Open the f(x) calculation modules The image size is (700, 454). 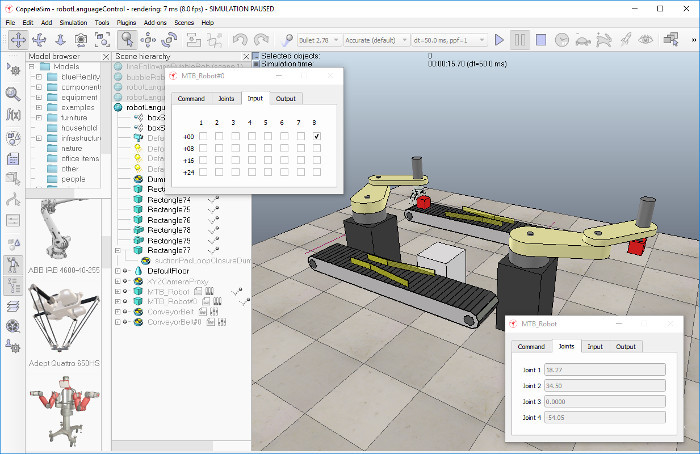pos(13,114)
